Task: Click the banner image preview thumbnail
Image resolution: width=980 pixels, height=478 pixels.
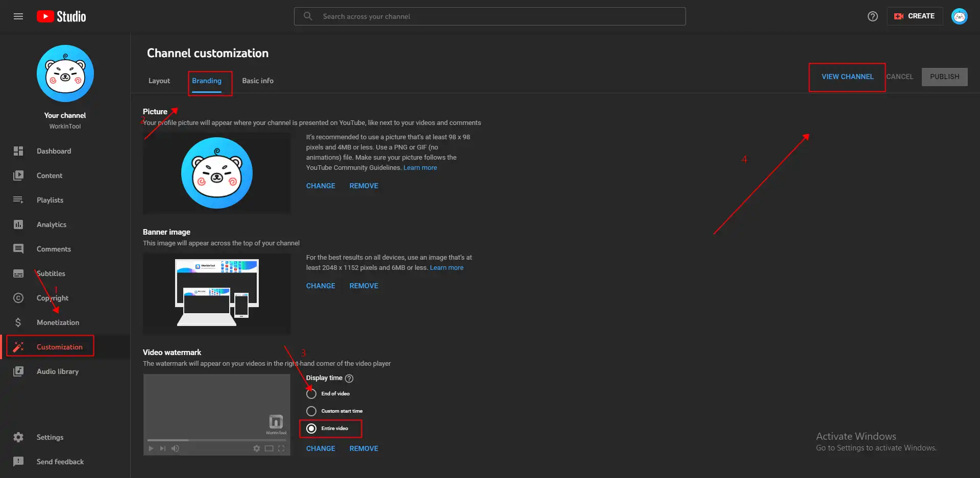Action: tap(217, 294)
